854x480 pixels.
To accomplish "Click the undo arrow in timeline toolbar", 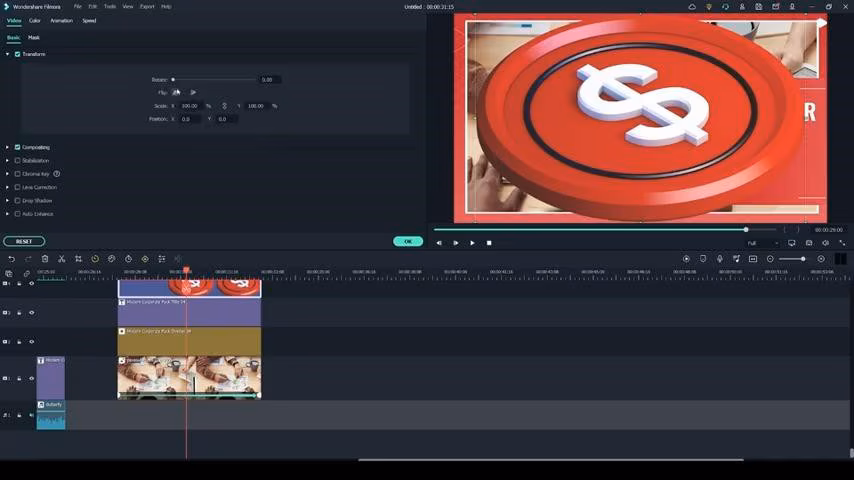I will (x=11, y=259).
